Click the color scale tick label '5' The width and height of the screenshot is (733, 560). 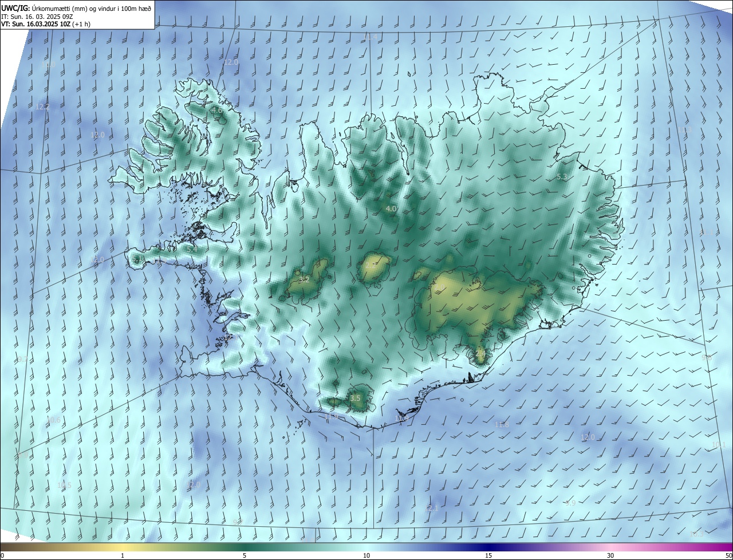pyautogui.click(x=245, y=555)
